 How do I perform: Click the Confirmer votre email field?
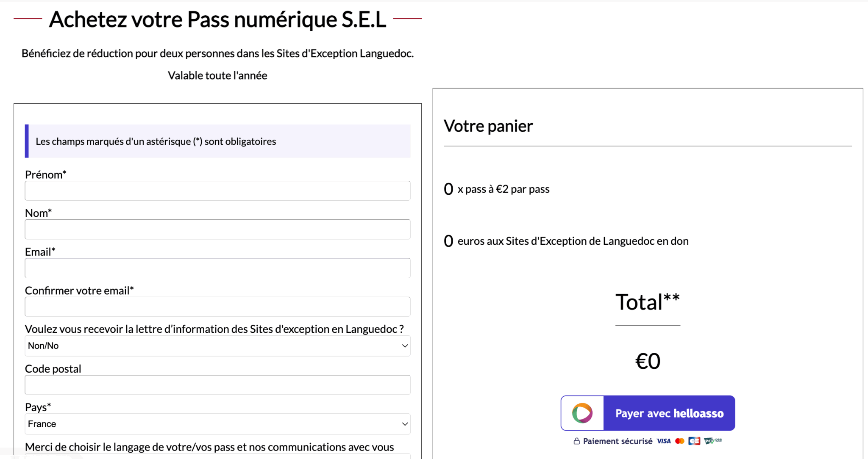(217, 306)
